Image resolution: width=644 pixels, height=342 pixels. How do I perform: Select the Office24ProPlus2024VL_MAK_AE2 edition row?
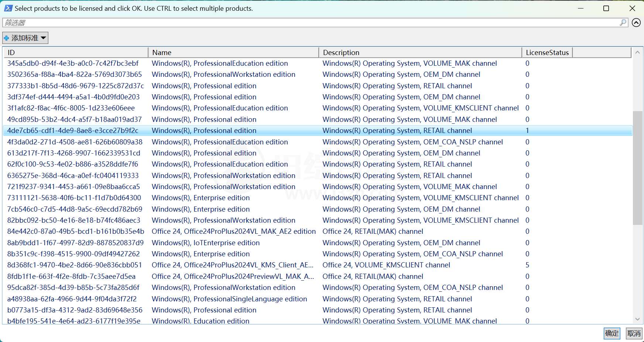[x=233, y=232]
